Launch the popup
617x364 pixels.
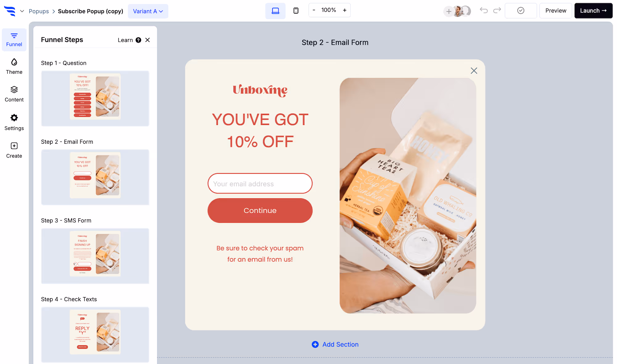593,11
